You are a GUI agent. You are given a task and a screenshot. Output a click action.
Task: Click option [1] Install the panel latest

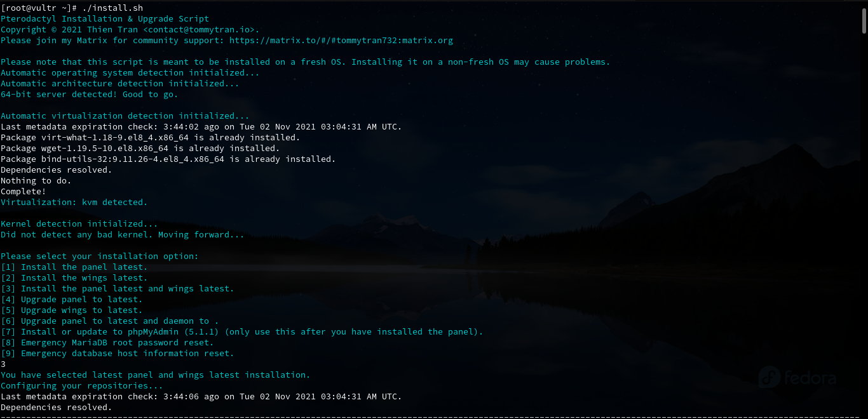[74, 267]
